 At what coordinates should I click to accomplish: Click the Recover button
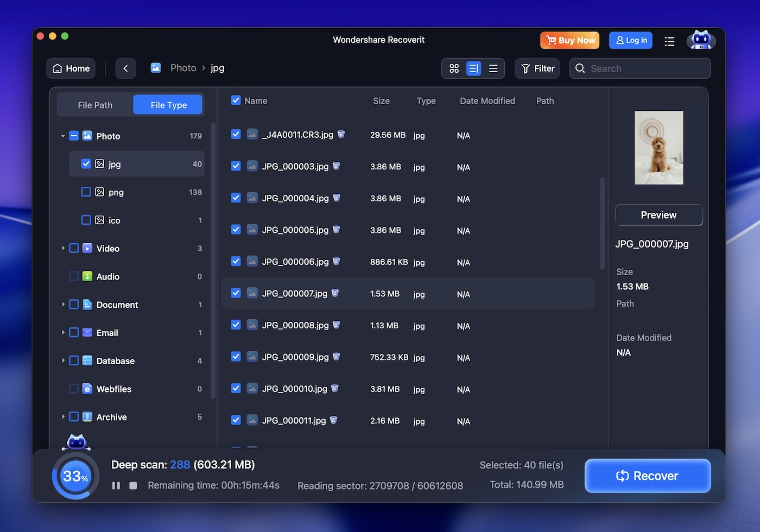click(x=647, y=476)
